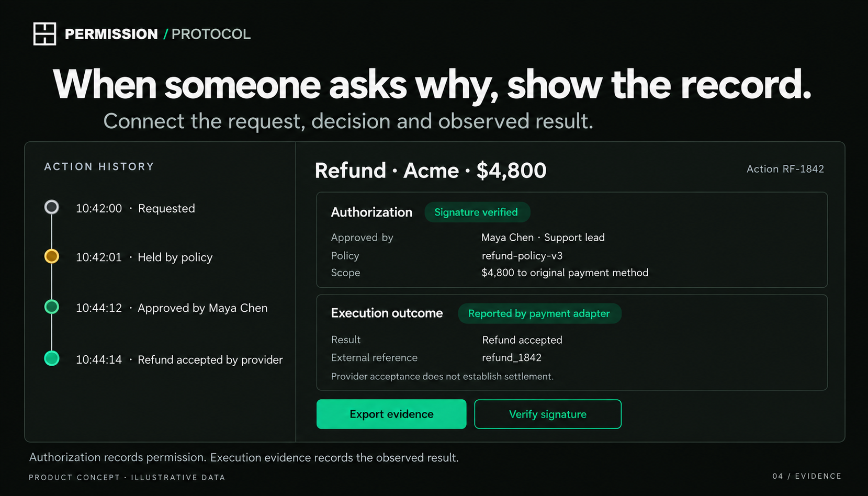Viewport: 868px width, 496px height.
Task: Select the green Approved by Maya Chen marker
Action: point(51,307)
